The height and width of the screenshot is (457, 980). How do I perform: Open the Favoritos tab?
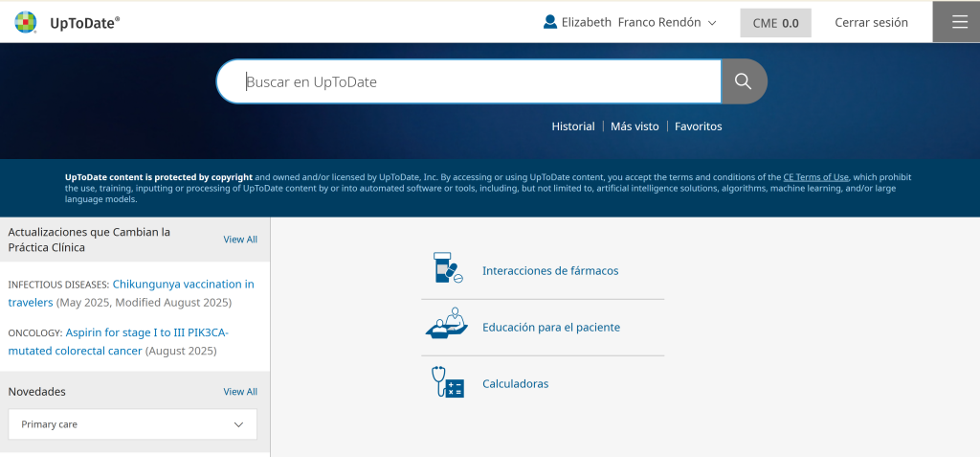click(698, 126)
